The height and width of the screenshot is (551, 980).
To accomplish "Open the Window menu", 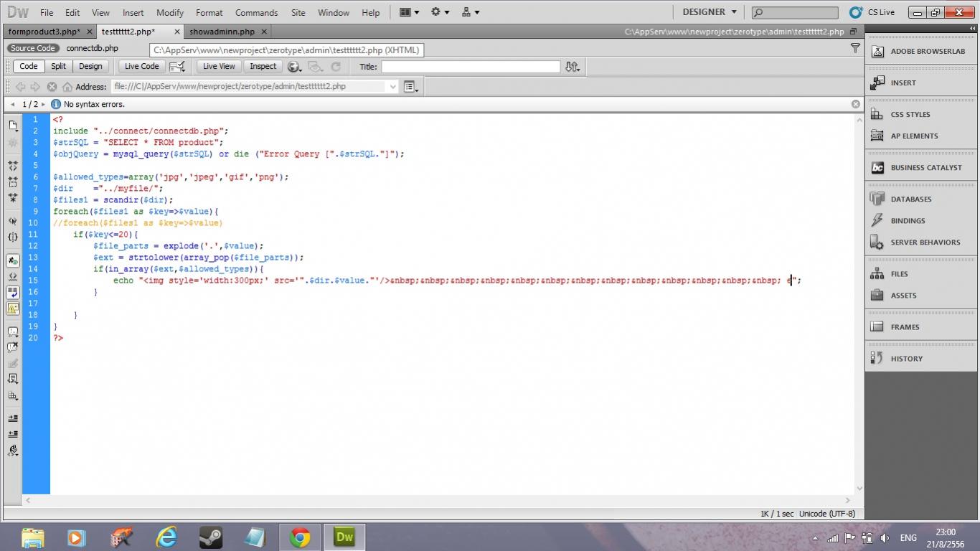I will click(334, 12).
